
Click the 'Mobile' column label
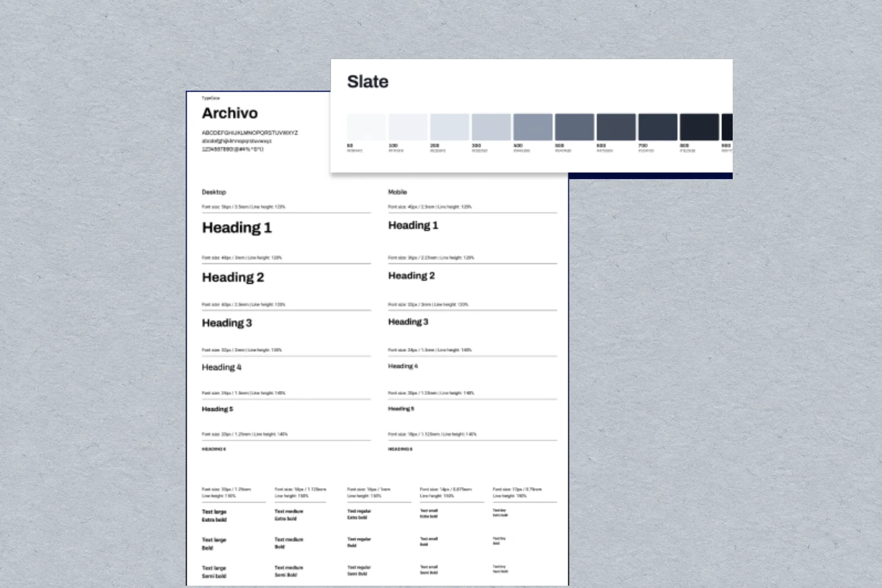(398, 192)
